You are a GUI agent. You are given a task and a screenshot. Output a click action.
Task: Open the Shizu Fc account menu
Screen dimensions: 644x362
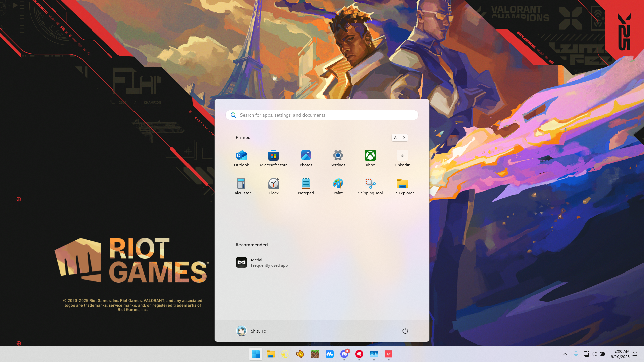tap(251, 331)
